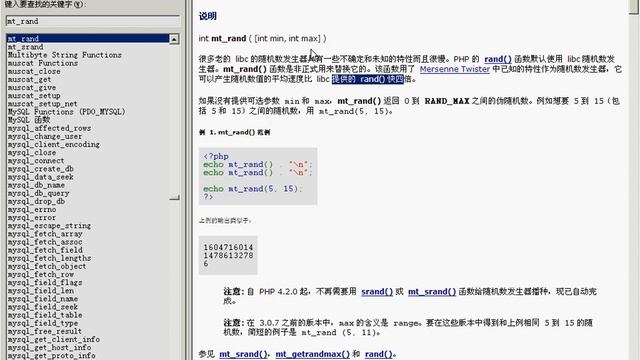The width and height of the screenshot is (640, 360).
Task: Click the index list scroll-up arrow
Action: (174, 39)
